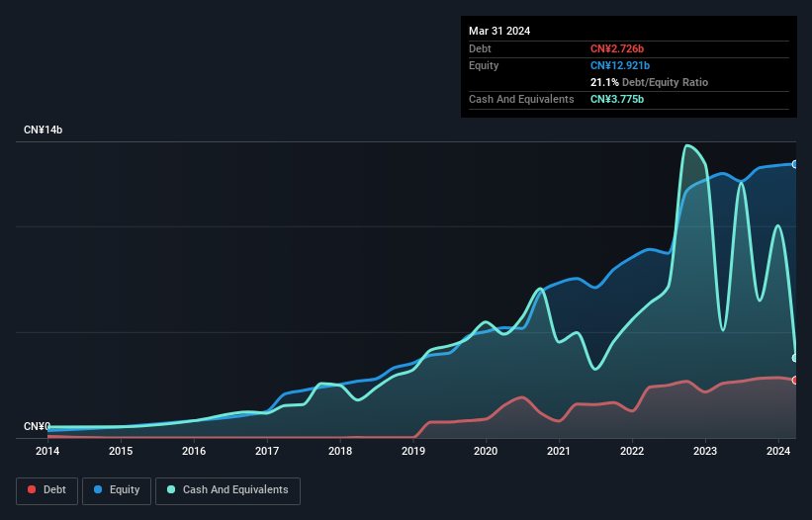Viewport: 812px width, 520px height.
Task: Toggle the Debt series legend button
Action: (47, 490)
